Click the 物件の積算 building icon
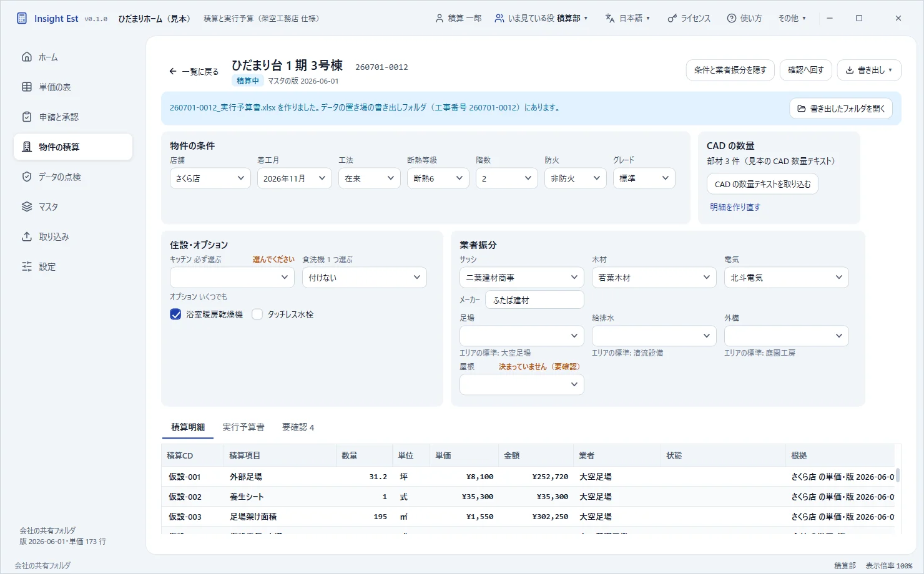 27,147
